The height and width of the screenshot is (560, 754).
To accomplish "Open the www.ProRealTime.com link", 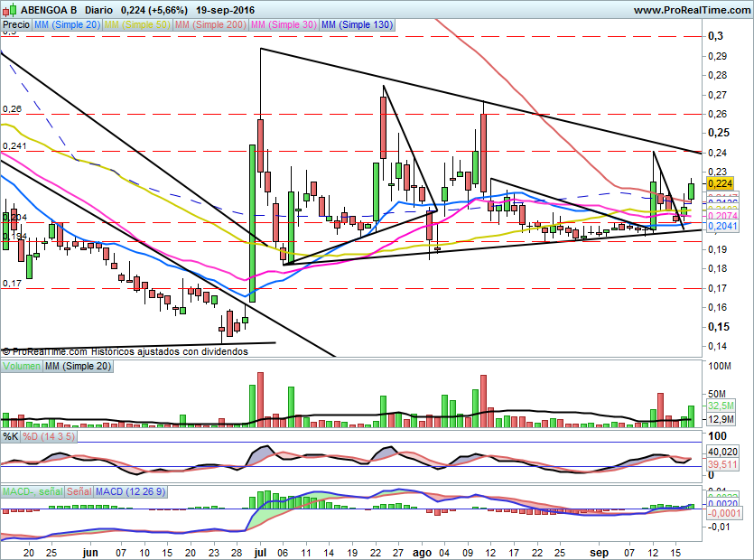I will point(692,9).
